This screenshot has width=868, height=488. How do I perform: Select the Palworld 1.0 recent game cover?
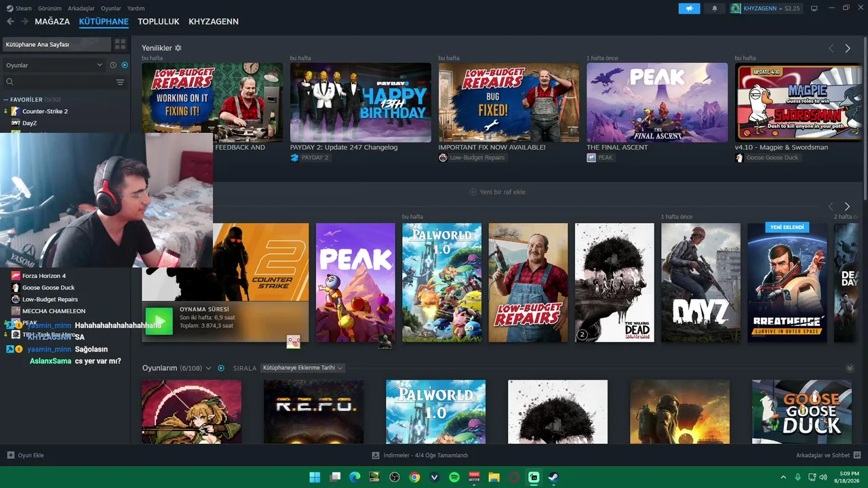point(442,283)
